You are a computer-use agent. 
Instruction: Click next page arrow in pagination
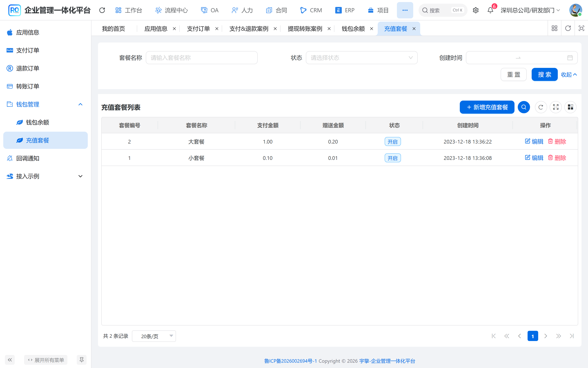[x=546, y=336]
